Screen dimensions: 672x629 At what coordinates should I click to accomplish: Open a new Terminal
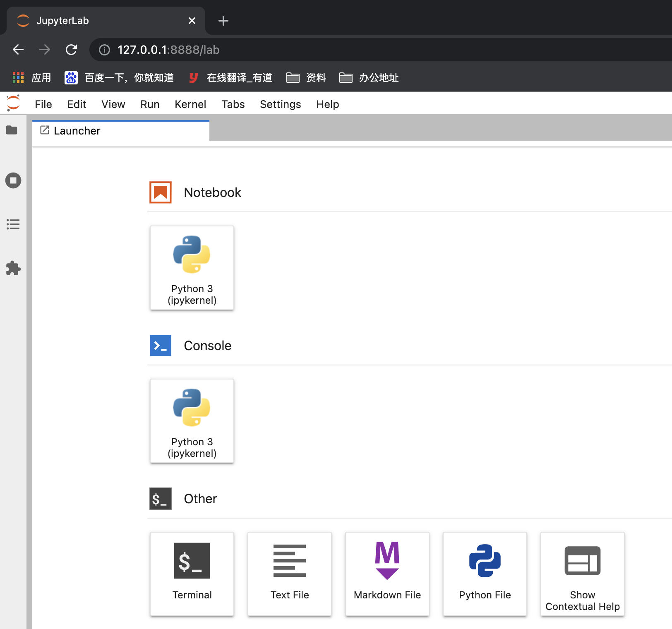point(192,574)
